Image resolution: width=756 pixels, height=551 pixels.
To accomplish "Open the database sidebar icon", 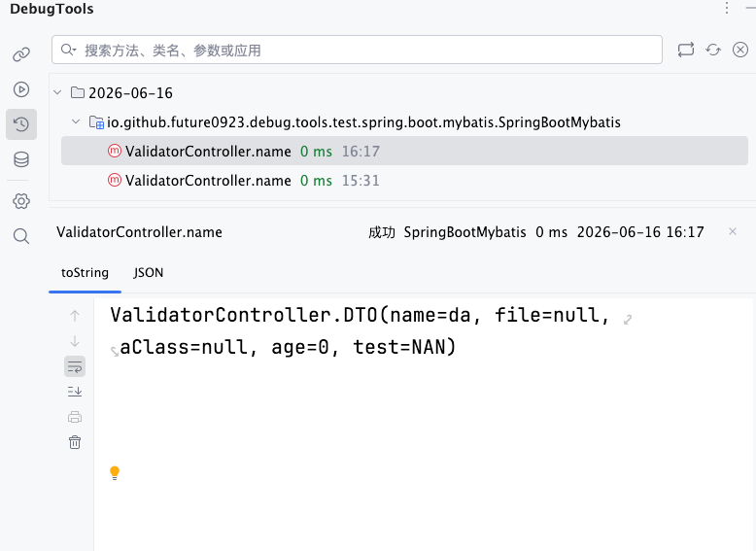I will (21, 159).
